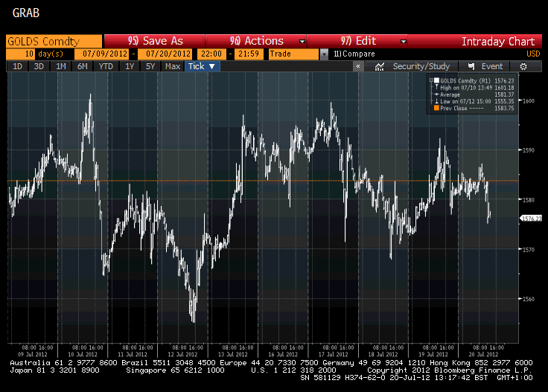Click the double-chevron collapse toolbar icon

pos(358,66)
